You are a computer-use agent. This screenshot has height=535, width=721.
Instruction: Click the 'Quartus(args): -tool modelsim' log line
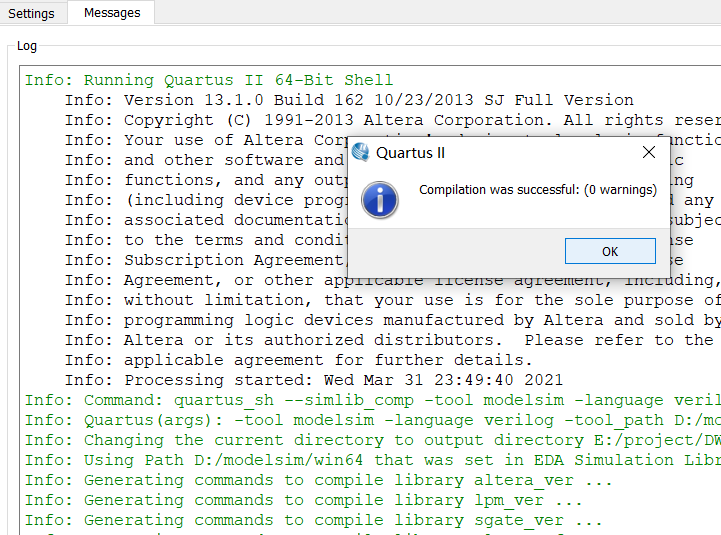pos(372,420)
